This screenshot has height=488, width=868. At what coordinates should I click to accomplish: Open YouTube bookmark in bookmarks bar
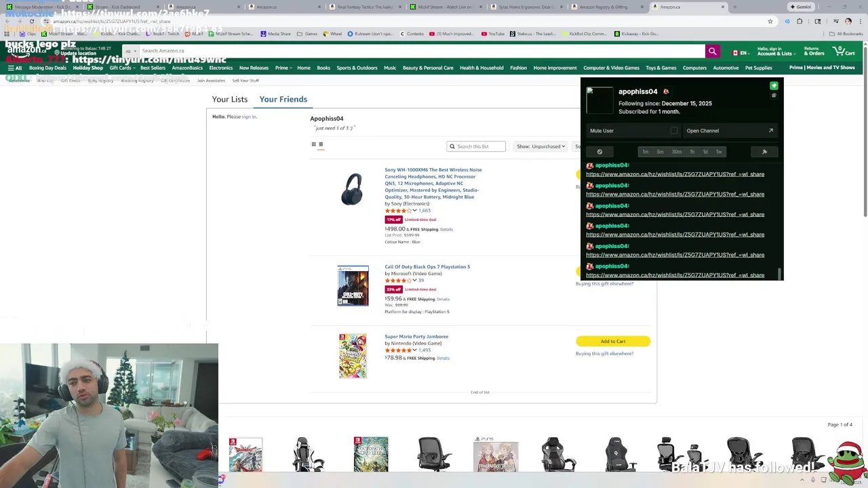493,33
